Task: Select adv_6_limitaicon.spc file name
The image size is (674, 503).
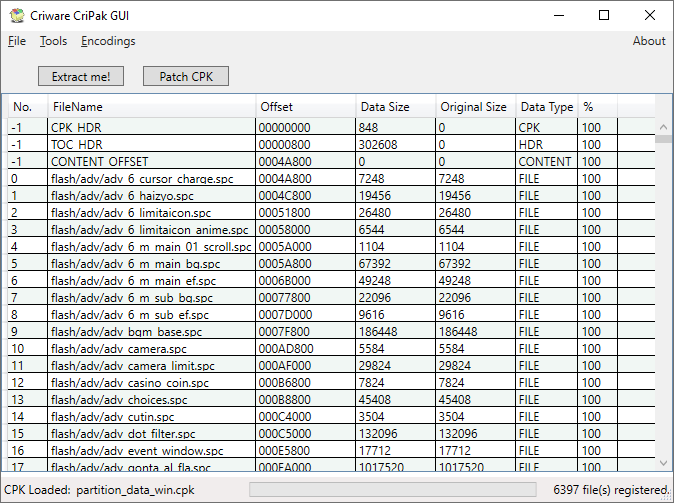Action: (x=131, y=212)
